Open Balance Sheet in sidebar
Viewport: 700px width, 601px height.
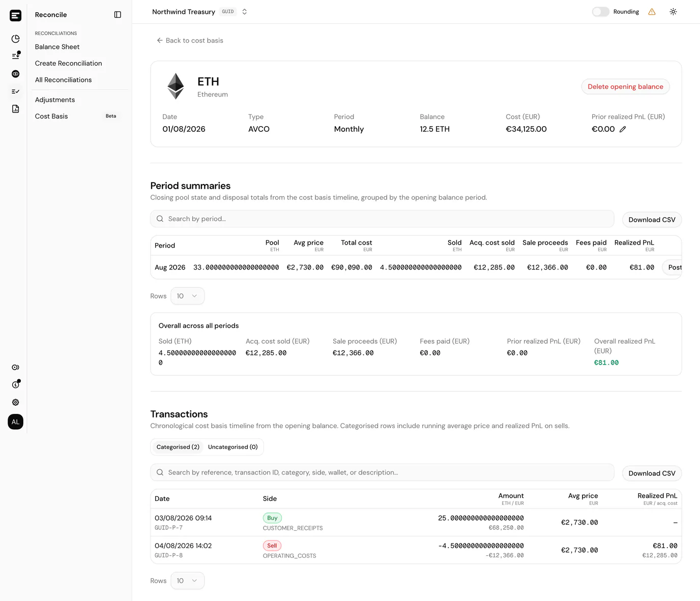(x=57, y=47)
